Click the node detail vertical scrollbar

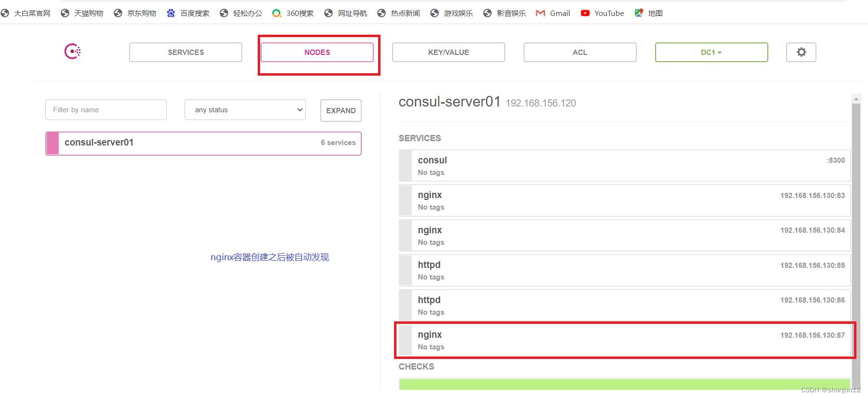tap(856, 246)
